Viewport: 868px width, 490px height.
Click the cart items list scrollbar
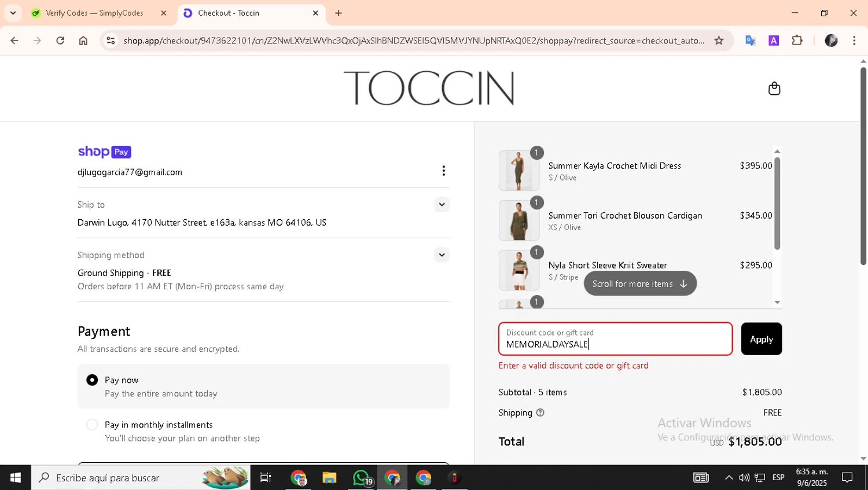click(x=777, y=203)
